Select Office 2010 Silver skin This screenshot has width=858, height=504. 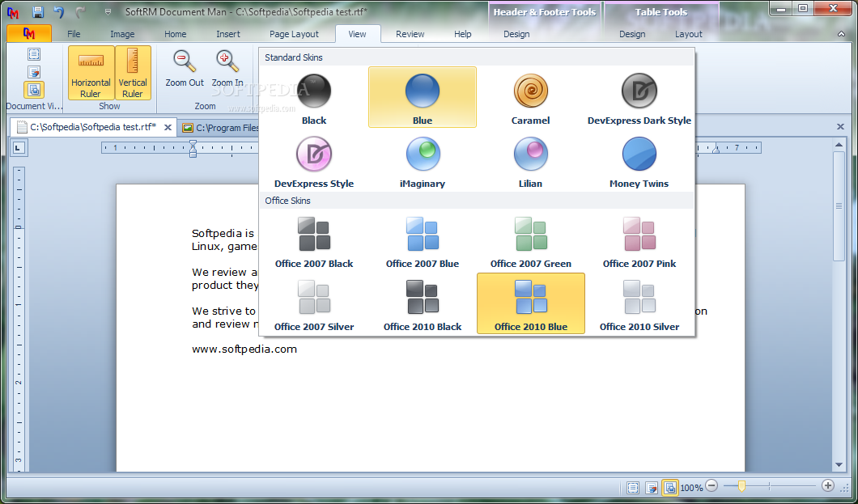coord(639,304)
